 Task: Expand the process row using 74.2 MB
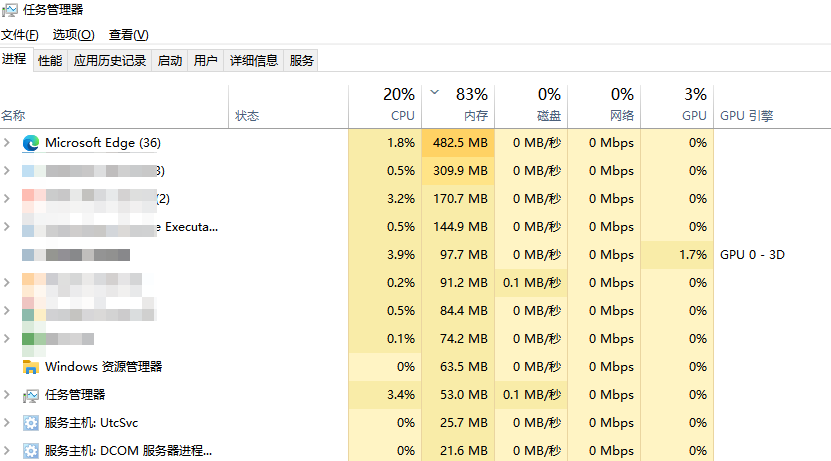coord(6,339)
